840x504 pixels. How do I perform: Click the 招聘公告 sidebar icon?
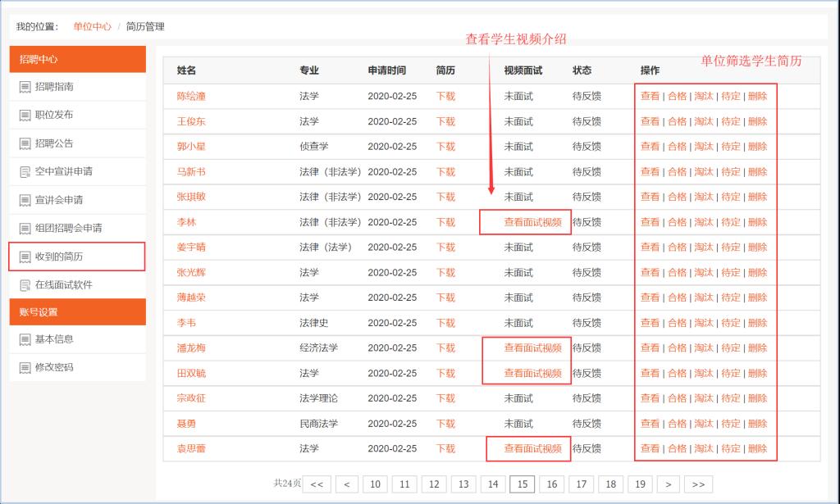point(25,143)
